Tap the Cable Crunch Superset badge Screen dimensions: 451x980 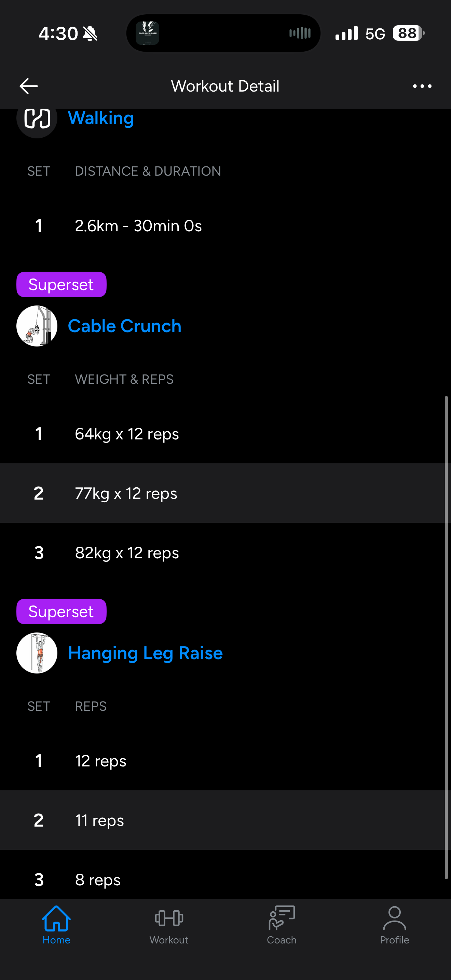click(61, 285)
